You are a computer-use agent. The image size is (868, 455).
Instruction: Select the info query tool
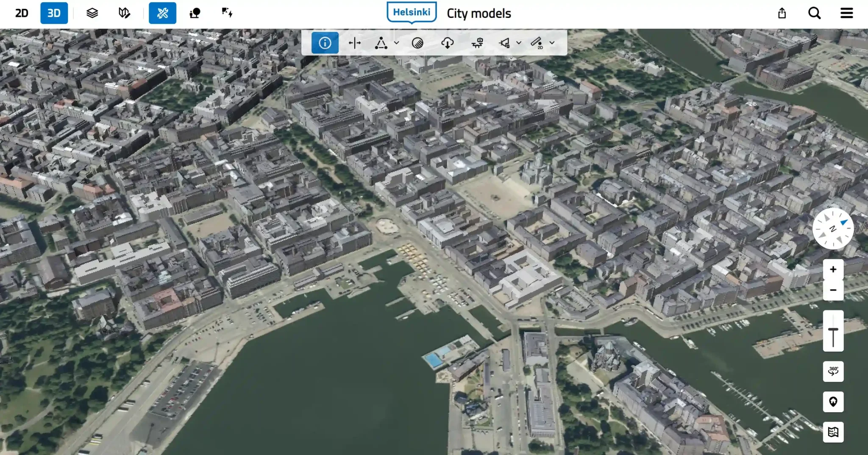pyautogui.click(x=325, y=43)
